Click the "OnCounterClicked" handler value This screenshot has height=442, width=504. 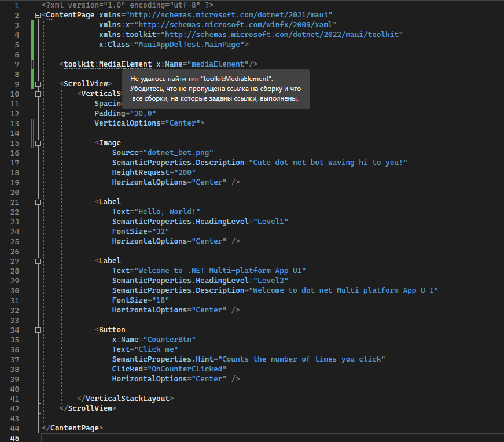coord(187,369)
